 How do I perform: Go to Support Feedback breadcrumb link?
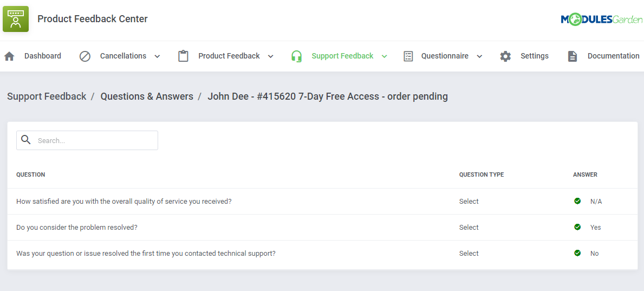point(47,96)
